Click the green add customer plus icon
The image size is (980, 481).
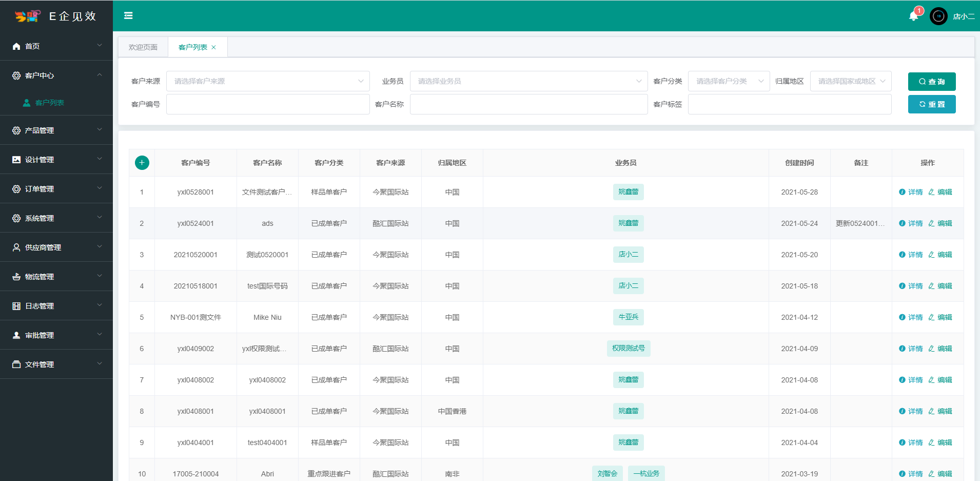click(x=142, y=163)
